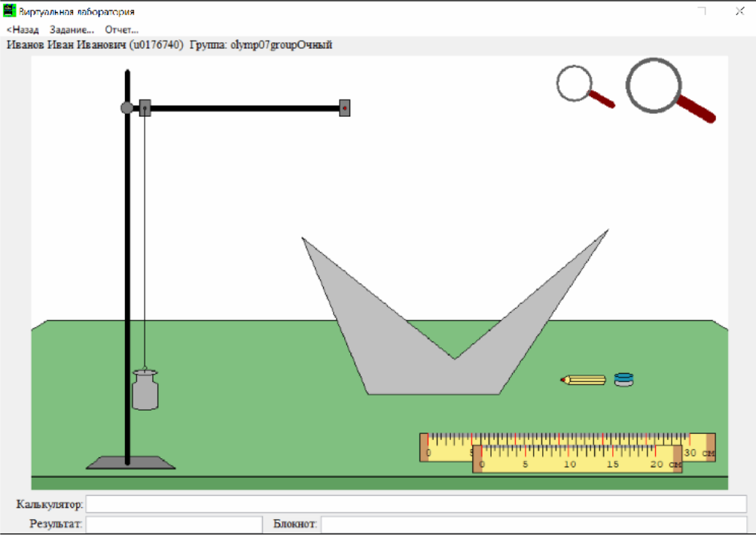
Task: Click the stand's base plate
Action: [131, 463]
